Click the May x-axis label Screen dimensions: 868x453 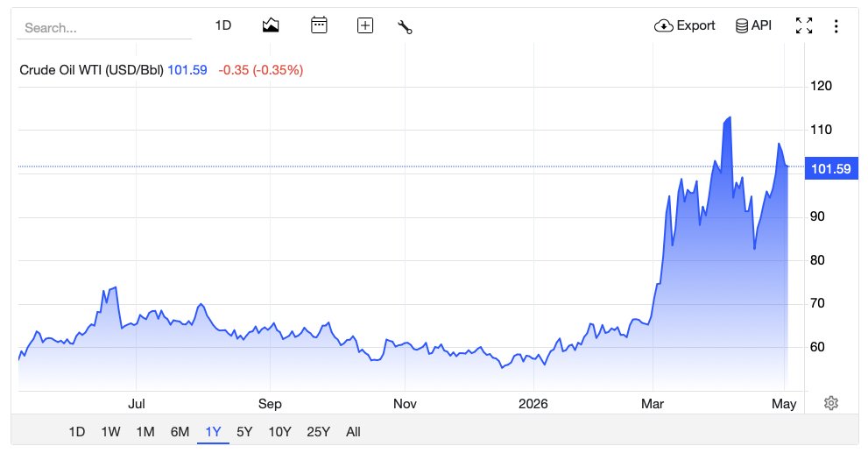coord(784,404)
